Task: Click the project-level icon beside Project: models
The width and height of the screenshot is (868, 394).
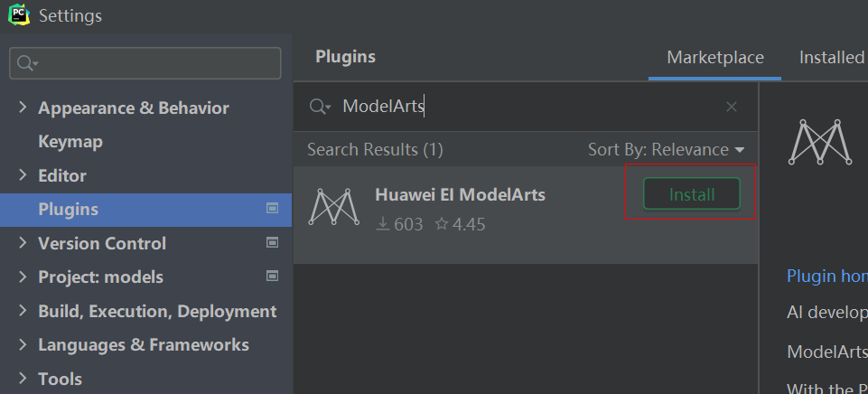Action: click(x=272, y=276)
